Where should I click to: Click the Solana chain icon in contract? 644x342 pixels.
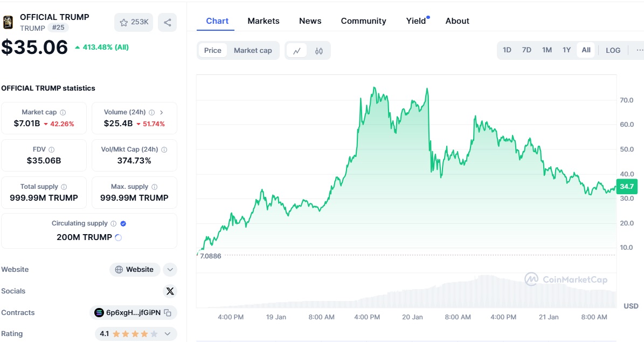[x=99, y=313]
